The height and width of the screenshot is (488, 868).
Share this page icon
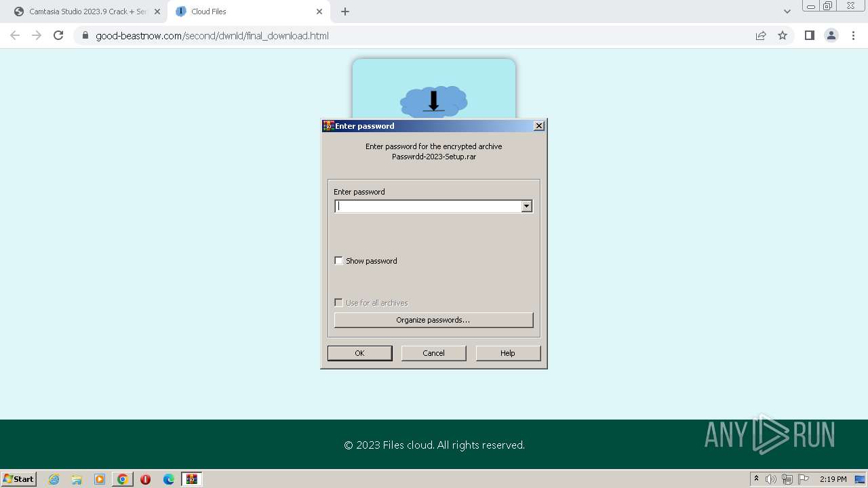[761, 36]
